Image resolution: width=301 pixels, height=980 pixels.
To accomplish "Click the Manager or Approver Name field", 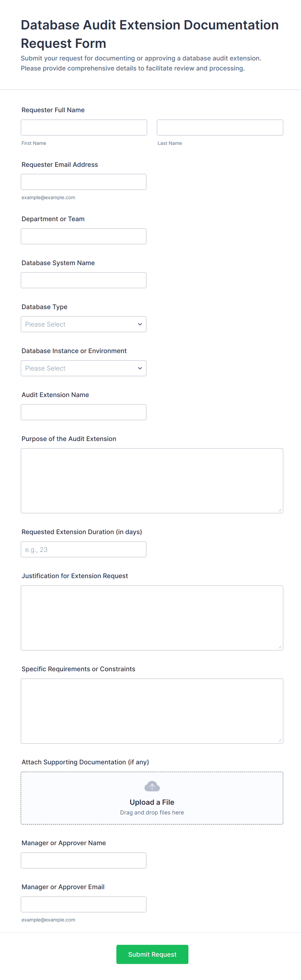I will 84,861.
